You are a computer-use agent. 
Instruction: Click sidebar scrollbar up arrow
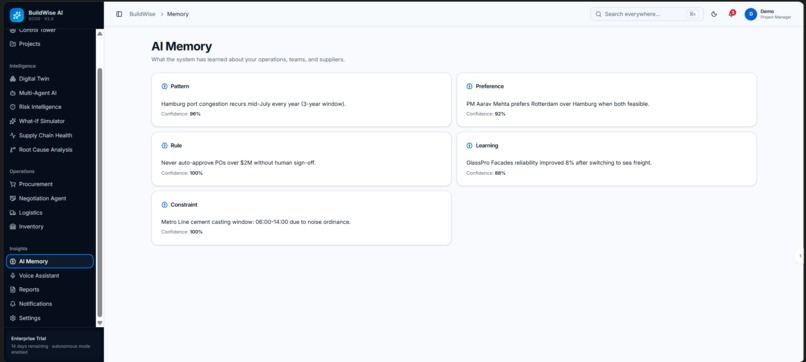click(100, 33)
